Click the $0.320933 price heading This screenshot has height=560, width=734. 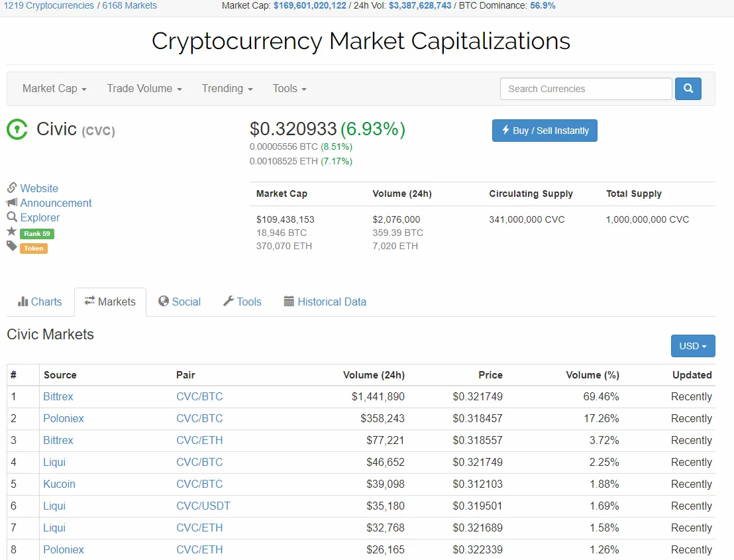(x=293, y=129)
